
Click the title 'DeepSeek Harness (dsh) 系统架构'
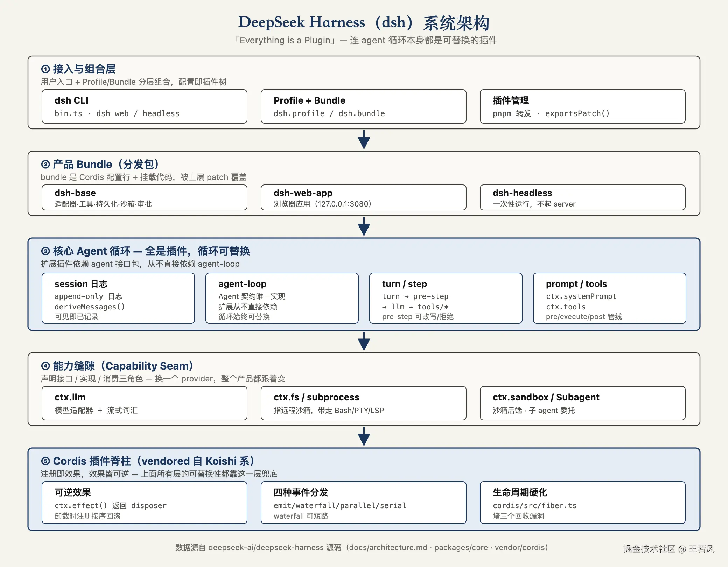364,22
